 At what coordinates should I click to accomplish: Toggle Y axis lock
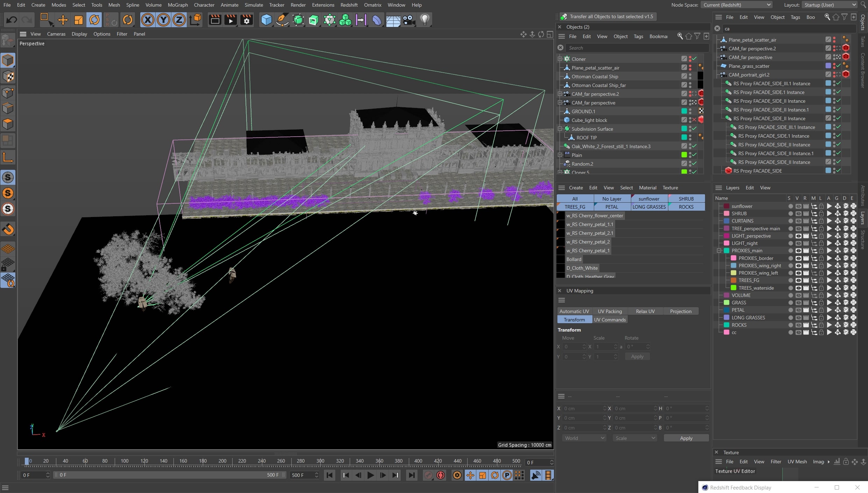pyautogui.click(x=163, y=20)
